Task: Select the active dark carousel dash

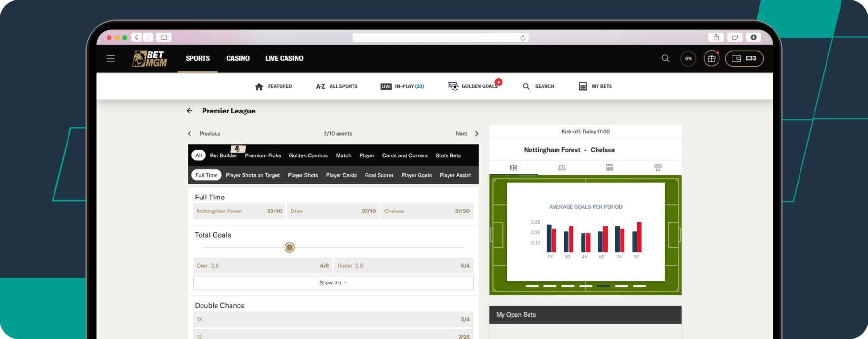Action: pos(604,286)
